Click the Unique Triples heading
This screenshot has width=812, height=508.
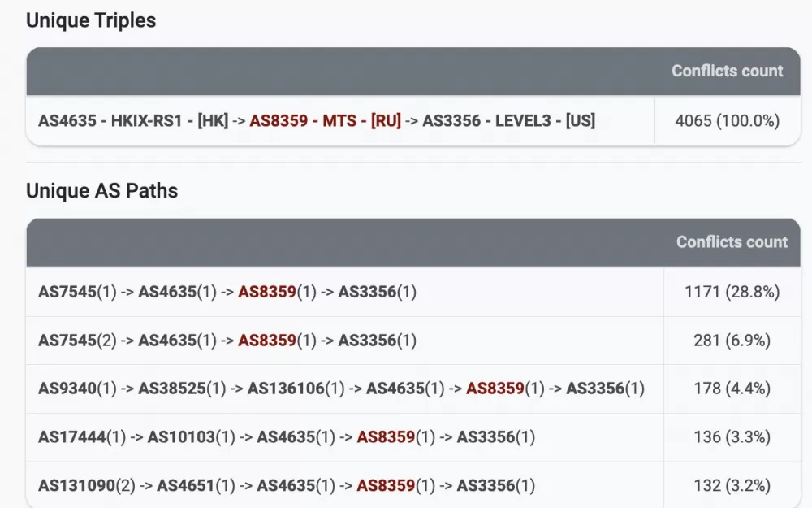pos(91,21)
